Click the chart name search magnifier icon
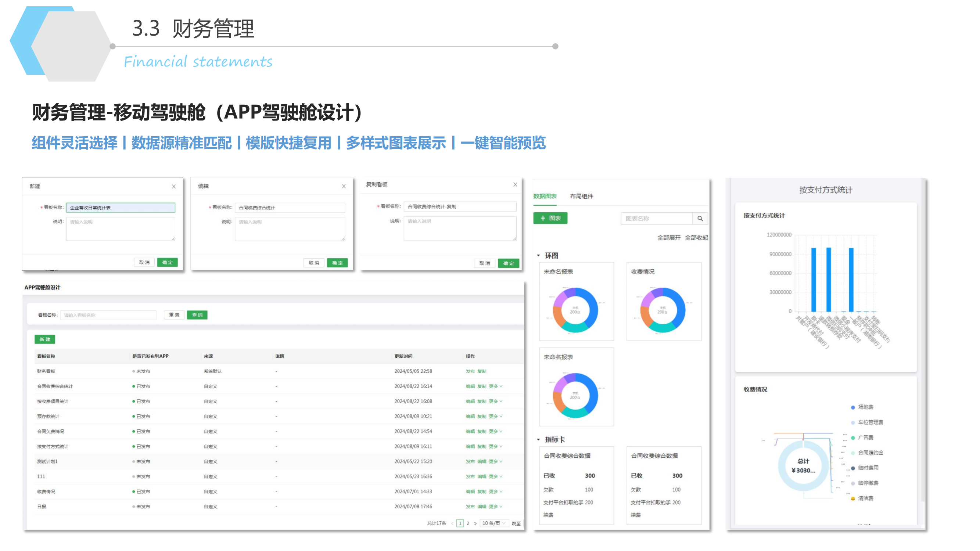The height and width of the screenshot is (551, 980). (700, 219)
